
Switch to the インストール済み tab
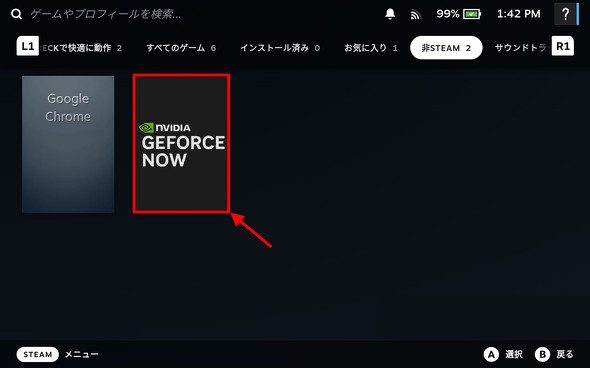point(280,48)
